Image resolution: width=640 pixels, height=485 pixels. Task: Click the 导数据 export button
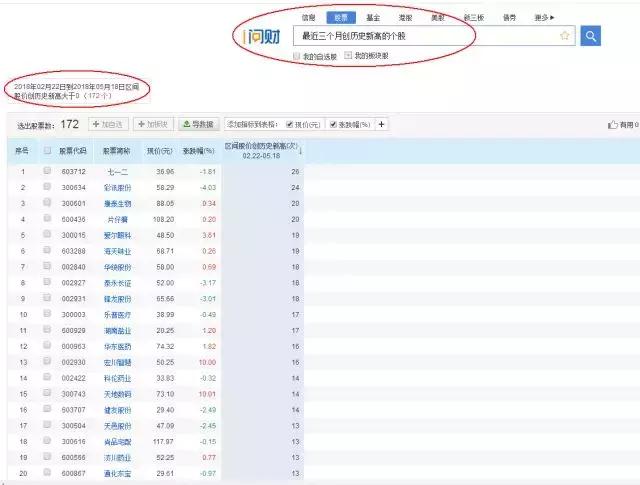click(199, 124)
